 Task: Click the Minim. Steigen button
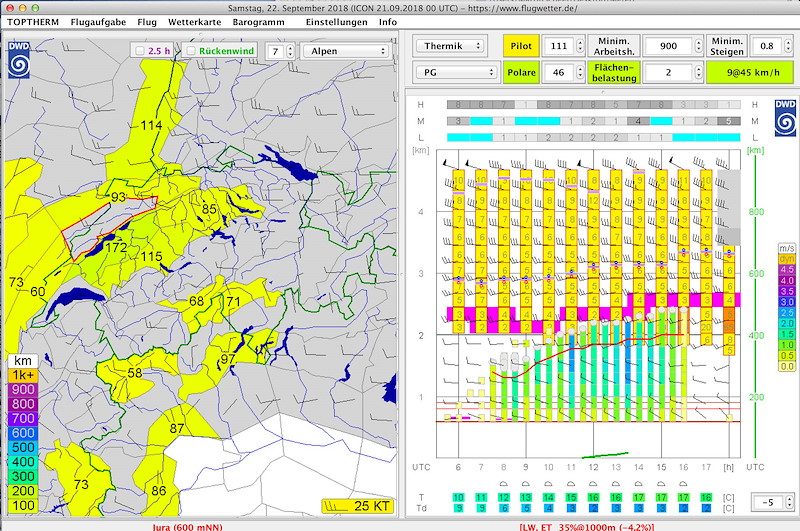727,46
